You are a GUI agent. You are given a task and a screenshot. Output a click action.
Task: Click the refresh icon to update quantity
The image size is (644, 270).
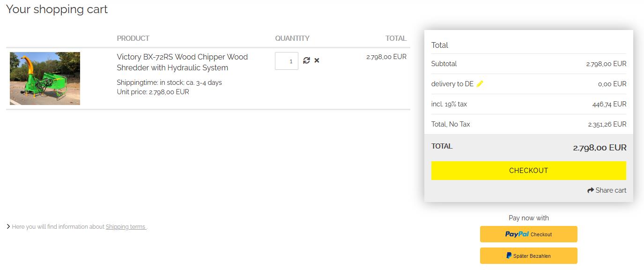[306, 60]
